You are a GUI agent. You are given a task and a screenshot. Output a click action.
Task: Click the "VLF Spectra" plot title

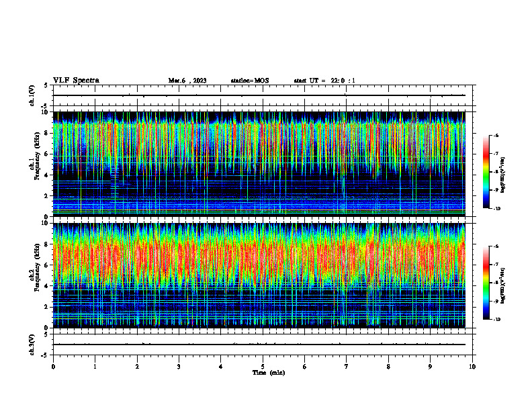[76, 81]
